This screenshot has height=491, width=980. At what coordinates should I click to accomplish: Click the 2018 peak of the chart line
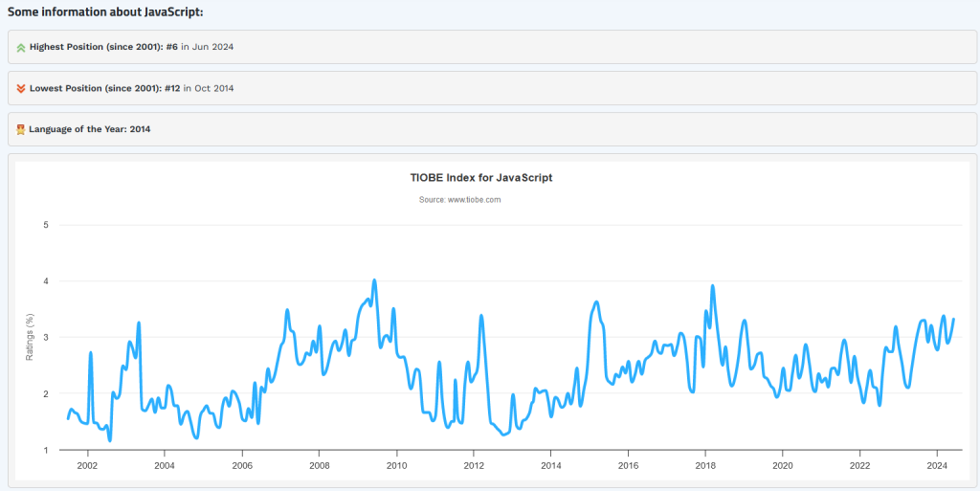(712, 286)
